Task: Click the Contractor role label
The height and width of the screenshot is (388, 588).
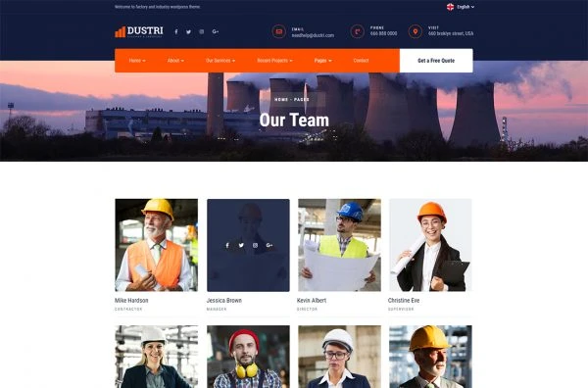Action: [x=128, y=310]
